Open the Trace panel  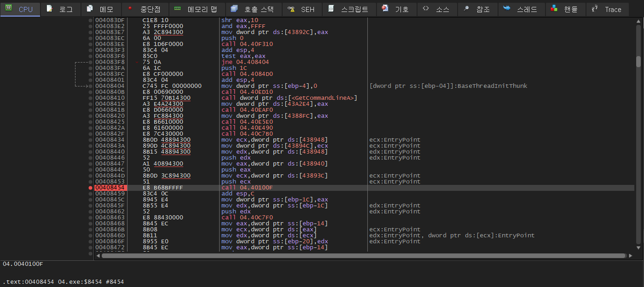607,9
